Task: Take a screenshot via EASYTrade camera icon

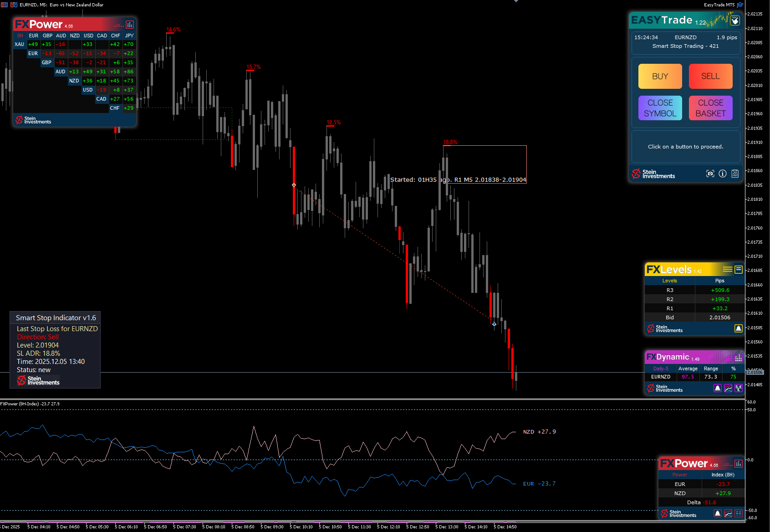Action: coord(710,174)
